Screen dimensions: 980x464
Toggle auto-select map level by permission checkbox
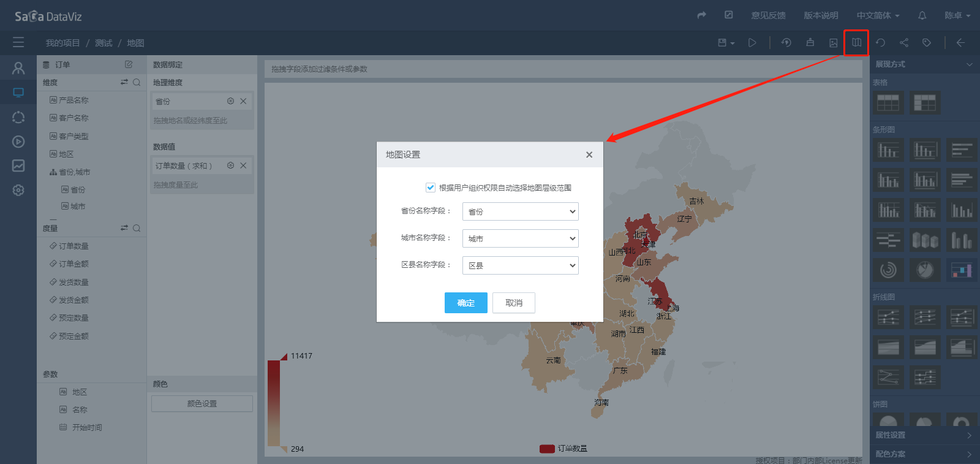[431, 188]
